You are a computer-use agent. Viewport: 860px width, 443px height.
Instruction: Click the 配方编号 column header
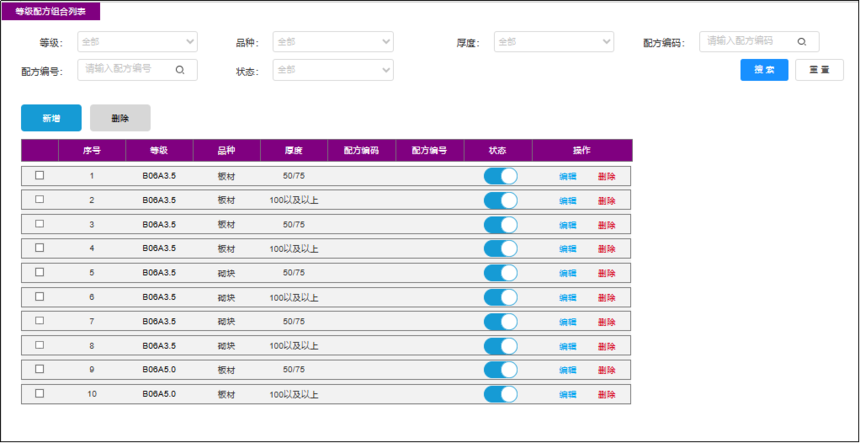point(429,150)
